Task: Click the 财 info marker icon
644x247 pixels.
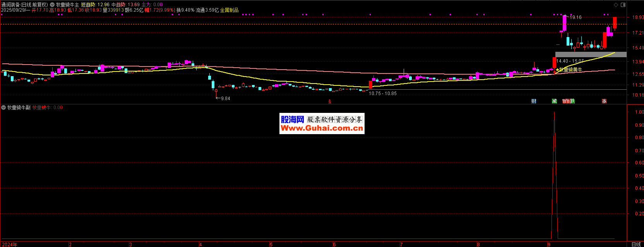Action: tap(534, 101)
